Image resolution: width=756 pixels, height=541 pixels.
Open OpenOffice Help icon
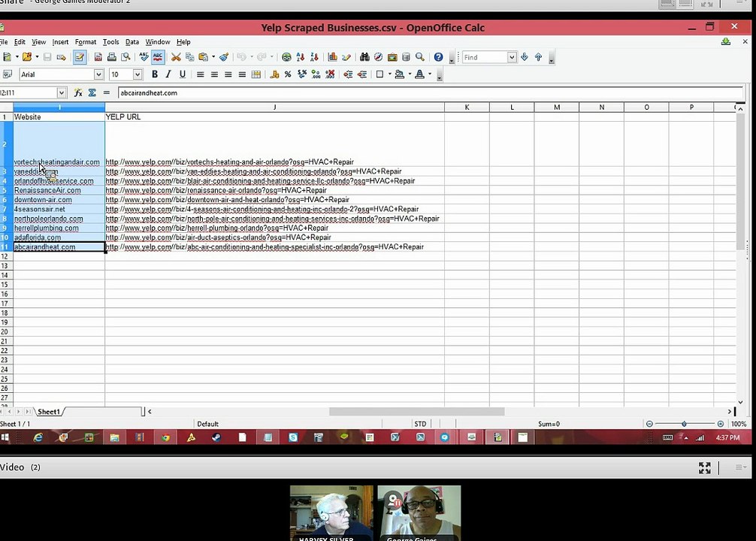[438, 57]
